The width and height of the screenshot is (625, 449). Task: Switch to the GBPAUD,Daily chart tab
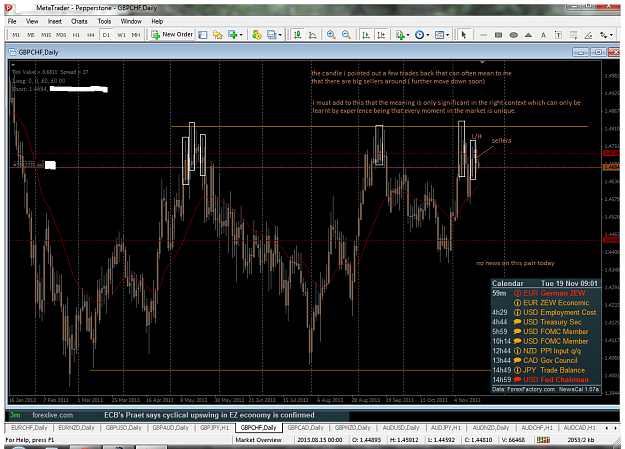point(171,427)
